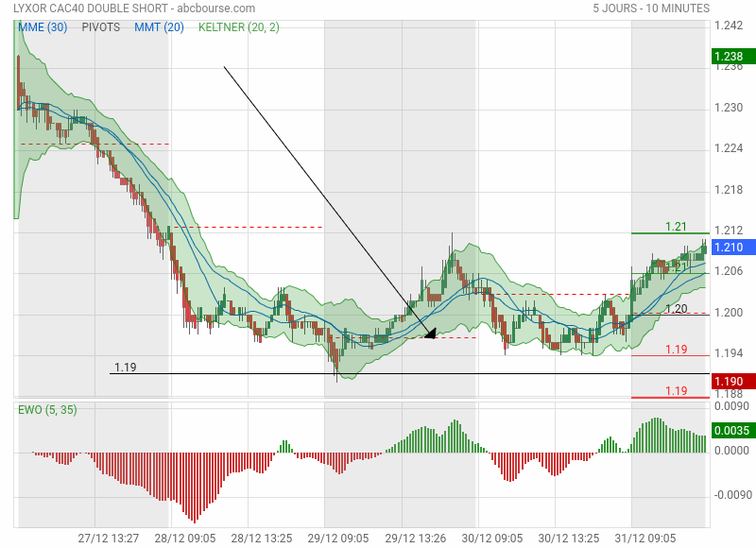Click the 28/12 09:05 time axis label

(x=185, y=538)
